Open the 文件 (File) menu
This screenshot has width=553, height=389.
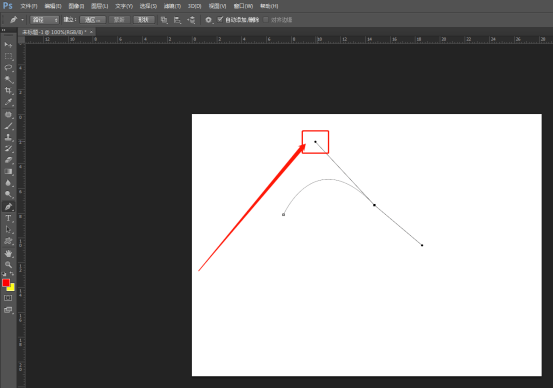pyautogui.click(x=29, y=6)
